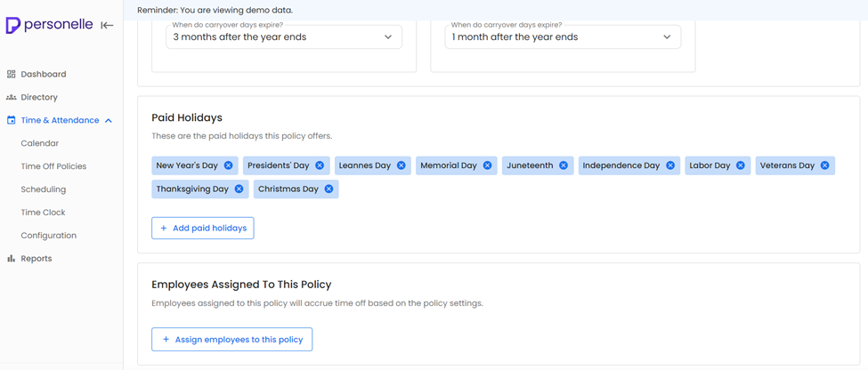Click the Add paid holidays button

pyautogui.click(x=203, y=229)
